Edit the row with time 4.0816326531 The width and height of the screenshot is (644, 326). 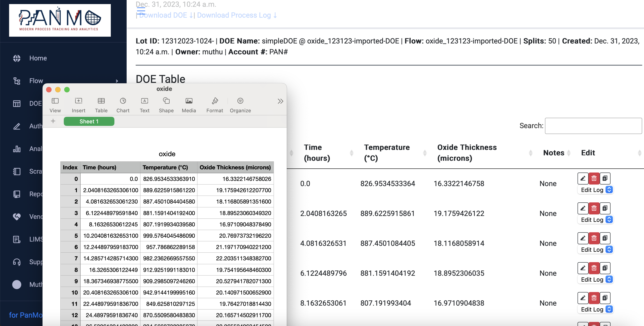click(x=583, y=238)
